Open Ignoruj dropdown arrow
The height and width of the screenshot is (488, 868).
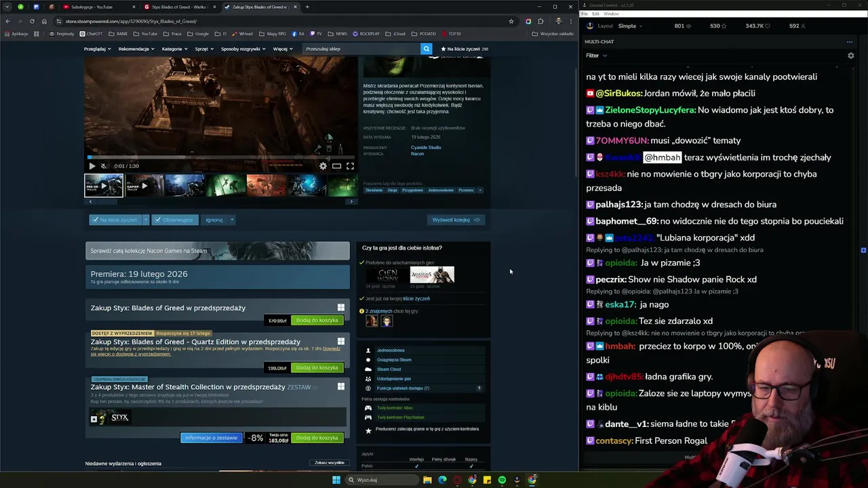pos(231,220)
